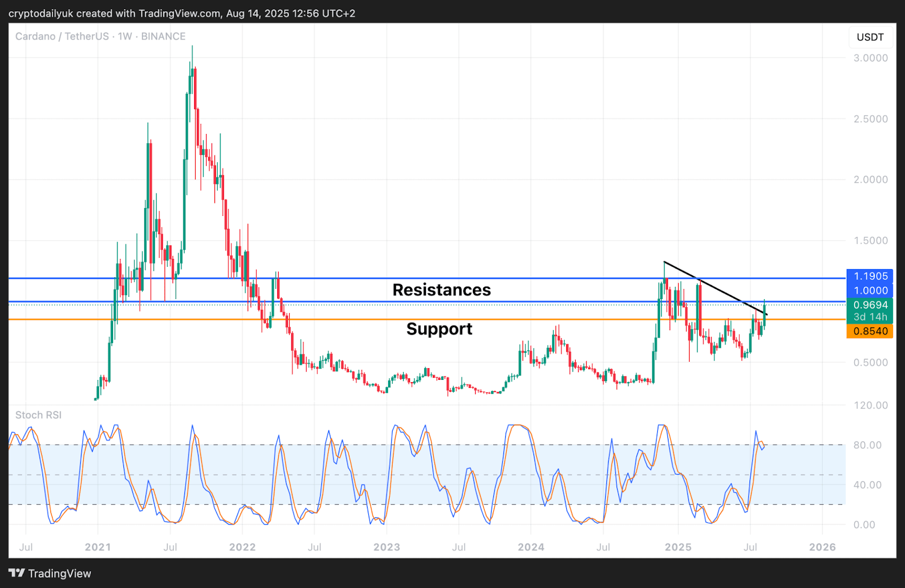
Task: Select the Stoch RSI indicator label
Action: (x=38, y=415)
